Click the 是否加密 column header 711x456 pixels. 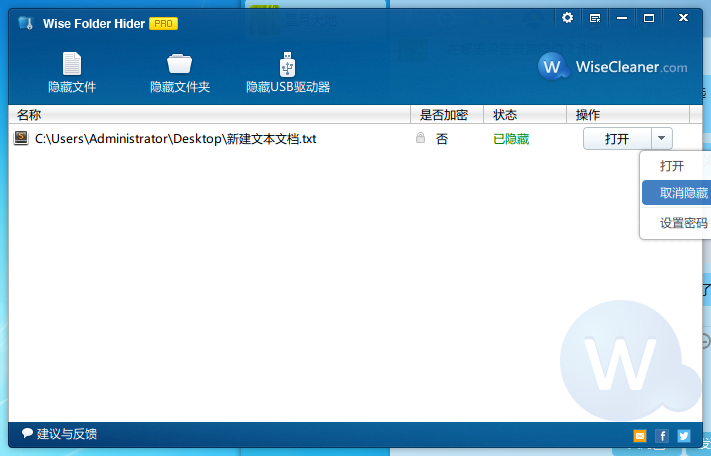[447, 115]
